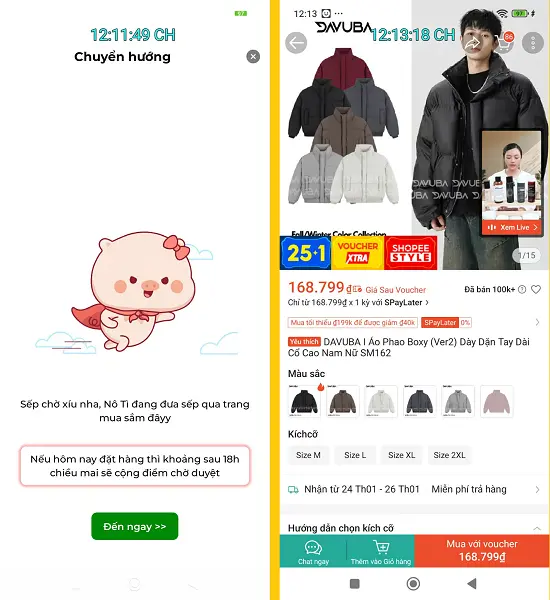The width and height of the screenshot is (550, 600).
Task: Select Size M option
Action: click(308, 455)
